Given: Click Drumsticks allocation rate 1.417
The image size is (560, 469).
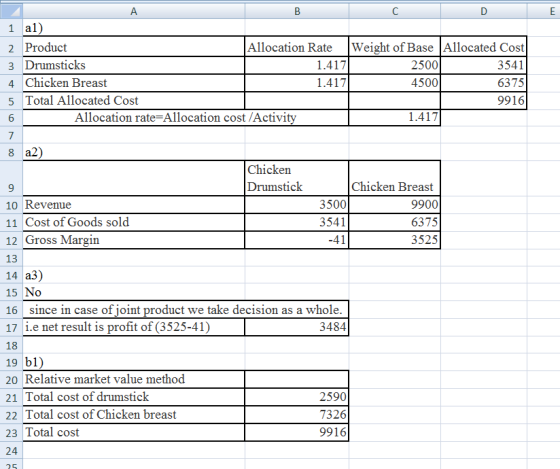Looking at the screenshot, I should click(297, 65).
